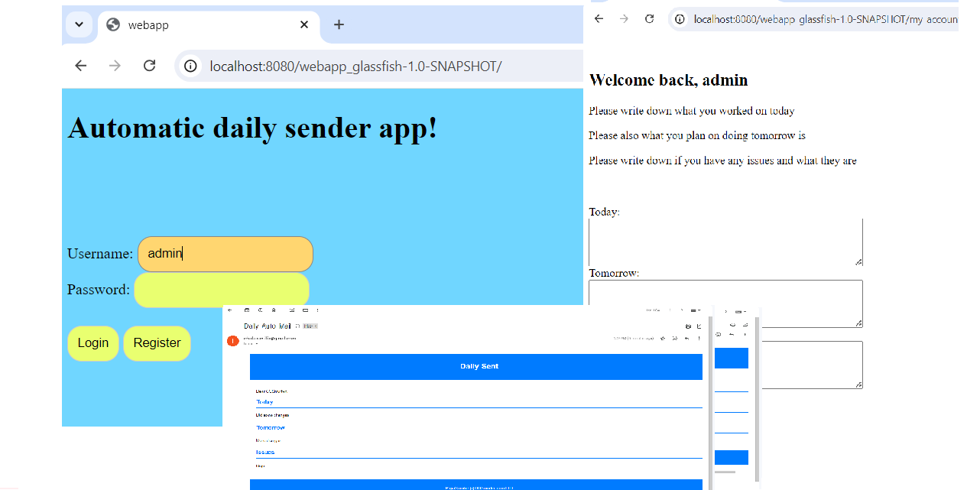
Task: Click the Password input field
Action: pos(221,290)
